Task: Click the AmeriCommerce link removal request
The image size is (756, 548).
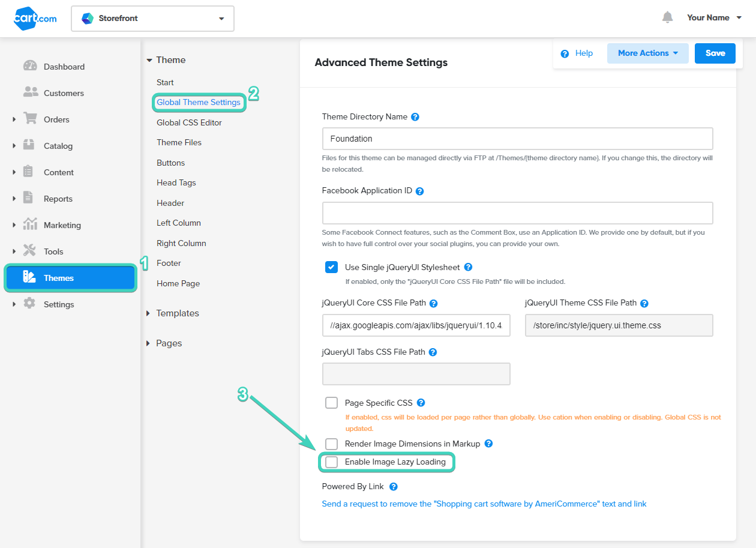Action: click(x=484, y=504)
